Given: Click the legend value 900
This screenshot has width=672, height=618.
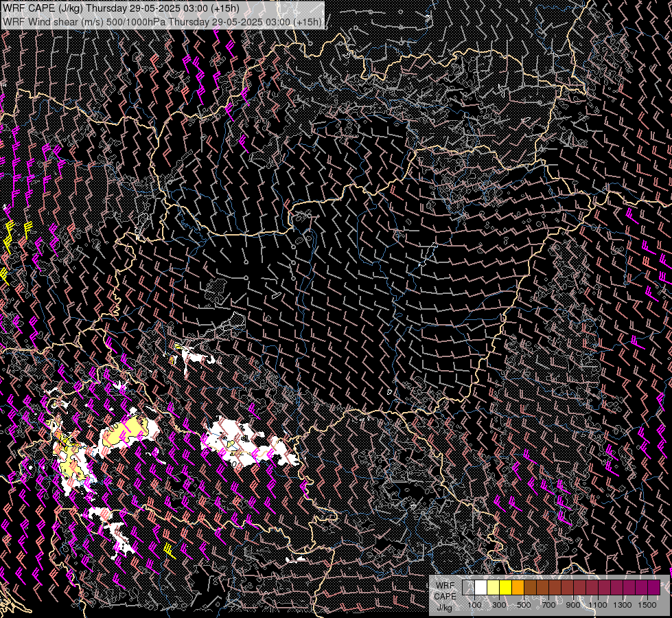Looking at the screenshot, I should pyautogui.click(x=573, y=605).
